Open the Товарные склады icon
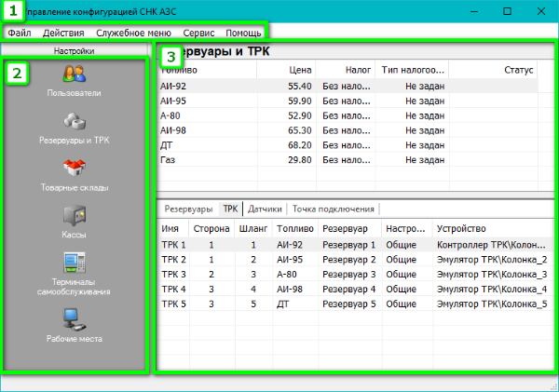 74,169
